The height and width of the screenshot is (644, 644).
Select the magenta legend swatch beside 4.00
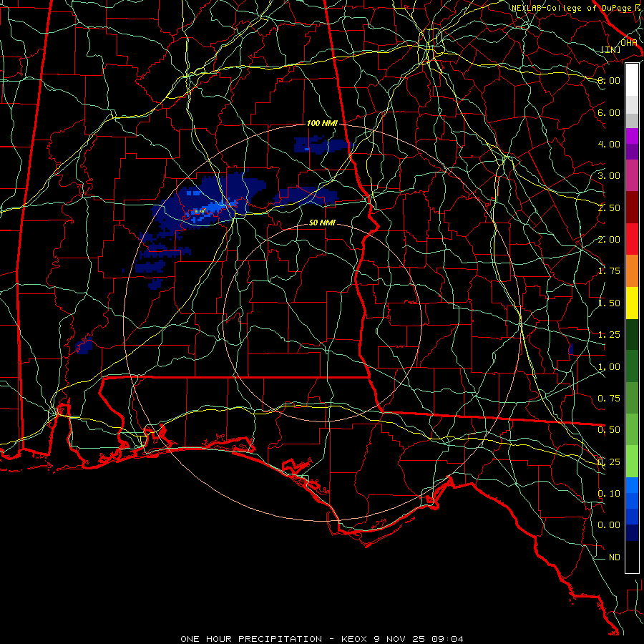632,136
